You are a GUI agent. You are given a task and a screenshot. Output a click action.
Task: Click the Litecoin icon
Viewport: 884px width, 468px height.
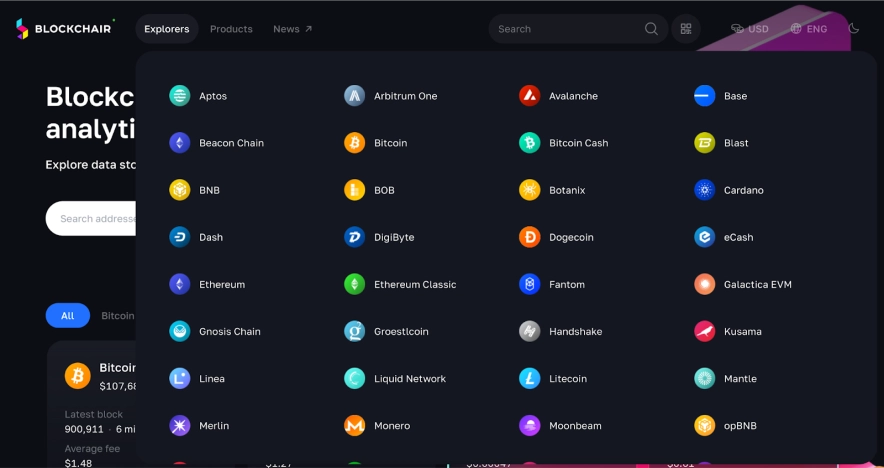(530, 379)
